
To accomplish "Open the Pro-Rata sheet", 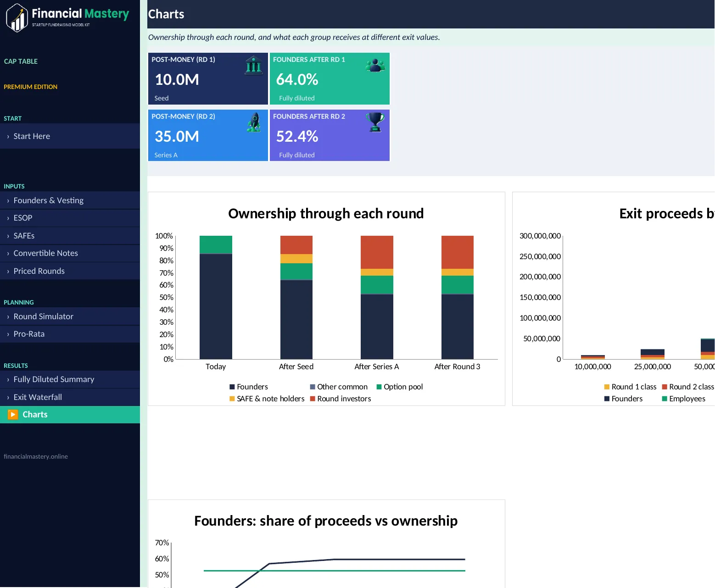I will (70, 334).
